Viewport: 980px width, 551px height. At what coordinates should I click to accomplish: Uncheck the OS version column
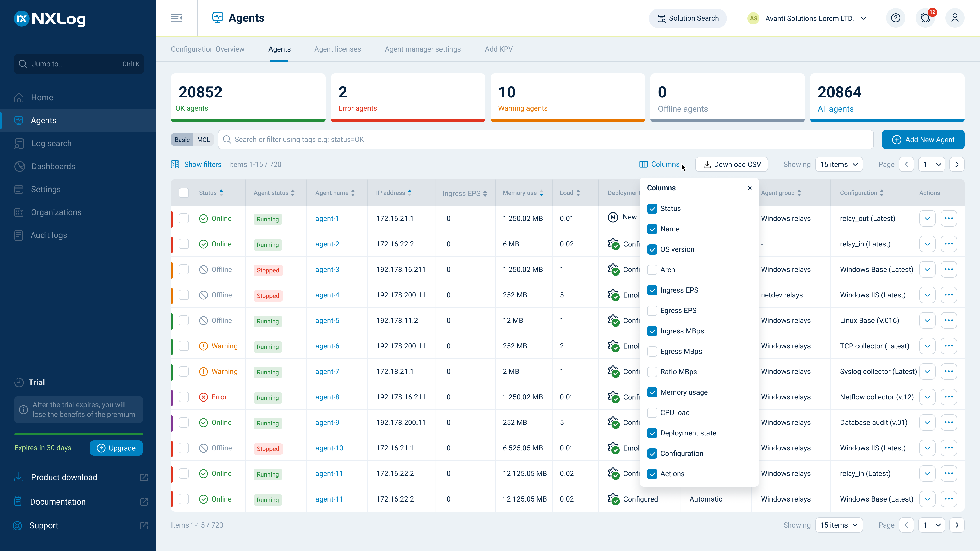(x=652, y=249)
